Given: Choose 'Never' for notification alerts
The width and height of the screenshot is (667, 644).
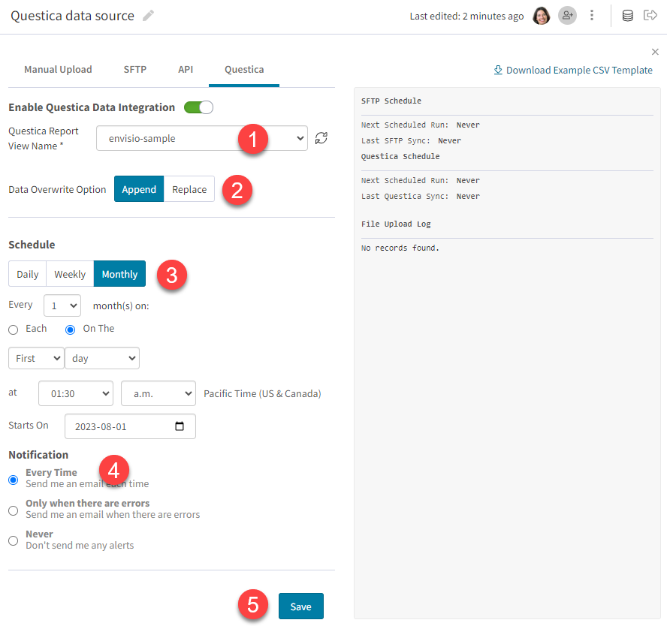Looking at the screenshot, I should [13, 539].
